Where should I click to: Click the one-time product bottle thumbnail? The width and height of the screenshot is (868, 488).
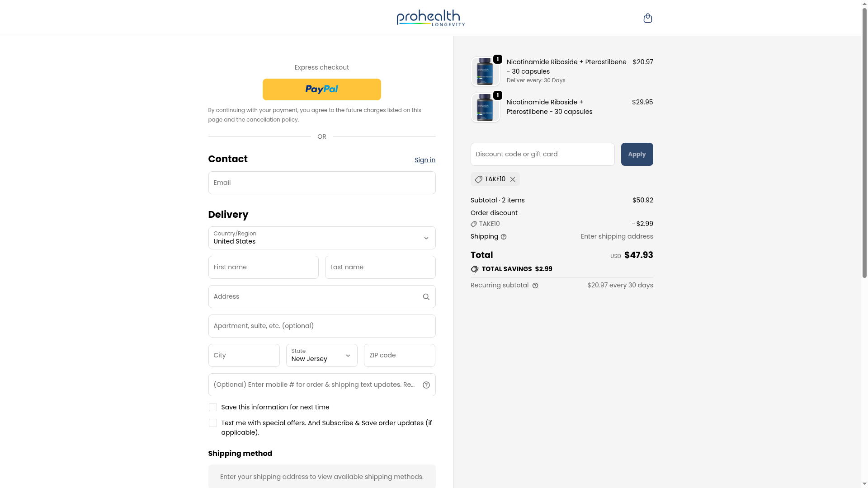point(485,108)
